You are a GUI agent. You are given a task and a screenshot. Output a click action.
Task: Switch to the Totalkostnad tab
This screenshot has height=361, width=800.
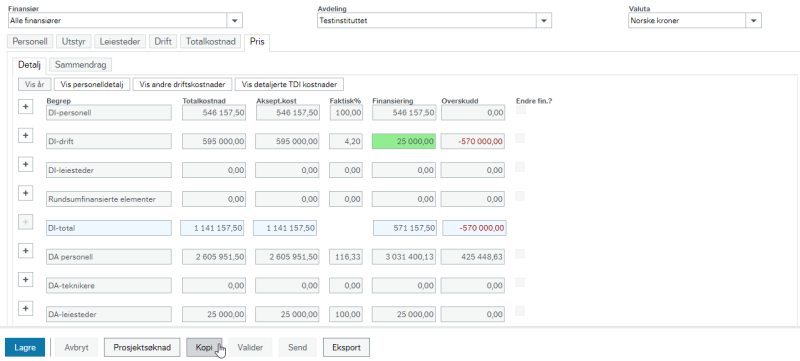[210, 42]
